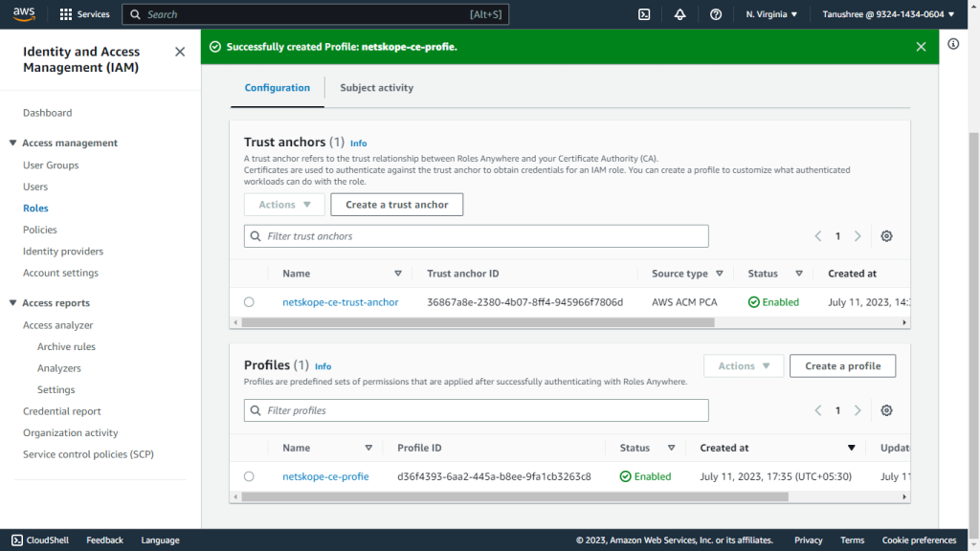The width and height of the screenshot is (980, 551).
Task: Collapse the Access management section
Action: [x=12, y=143]
